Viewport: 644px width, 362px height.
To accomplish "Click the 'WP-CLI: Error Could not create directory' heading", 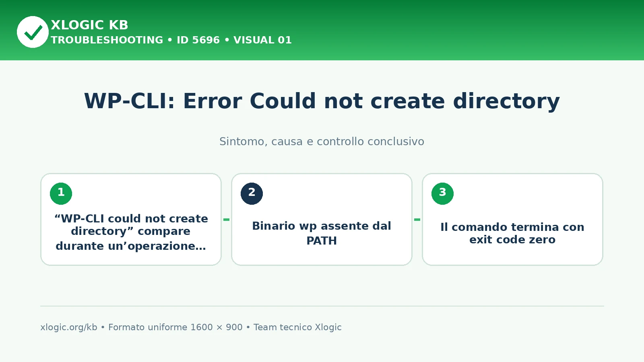I will coord(322,101).
